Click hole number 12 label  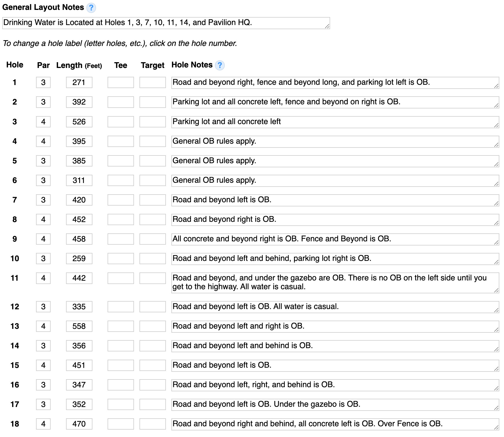click(15, 307)
